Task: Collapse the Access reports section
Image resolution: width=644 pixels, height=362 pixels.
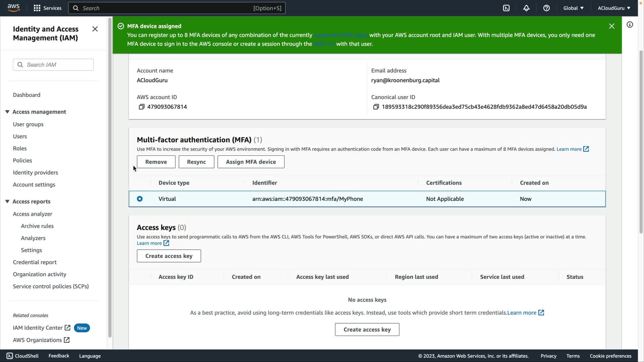Action: (7, 201)
